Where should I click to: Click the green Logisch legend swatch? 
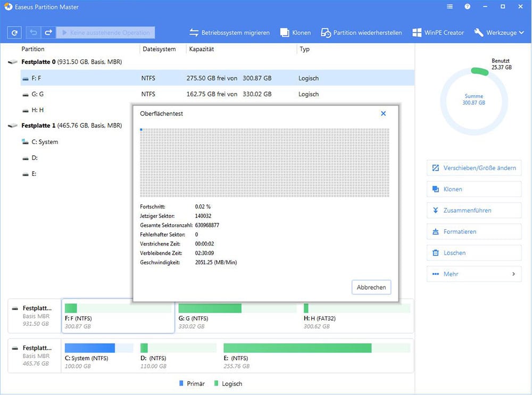(216, 383)
